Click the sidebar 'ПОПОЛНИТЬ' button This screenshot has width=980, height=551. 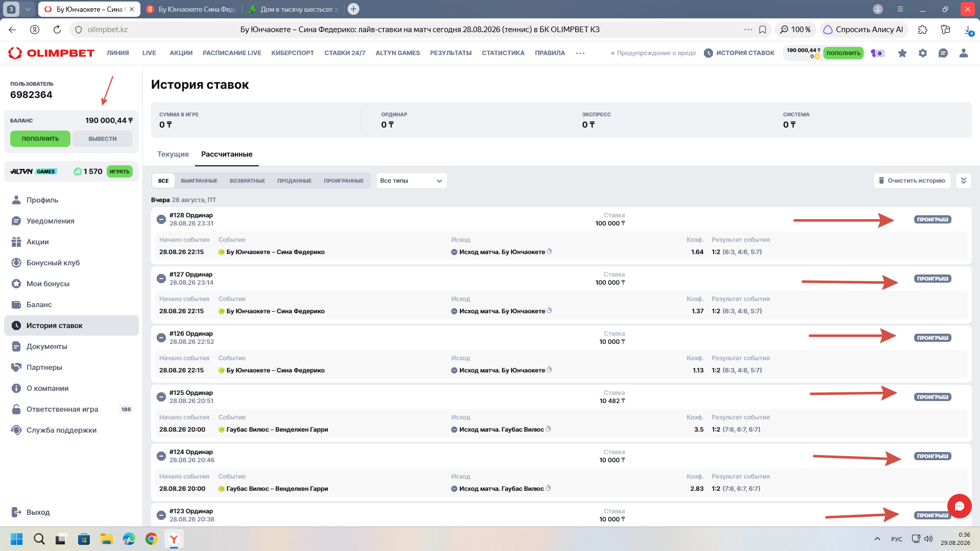[40, 139]
